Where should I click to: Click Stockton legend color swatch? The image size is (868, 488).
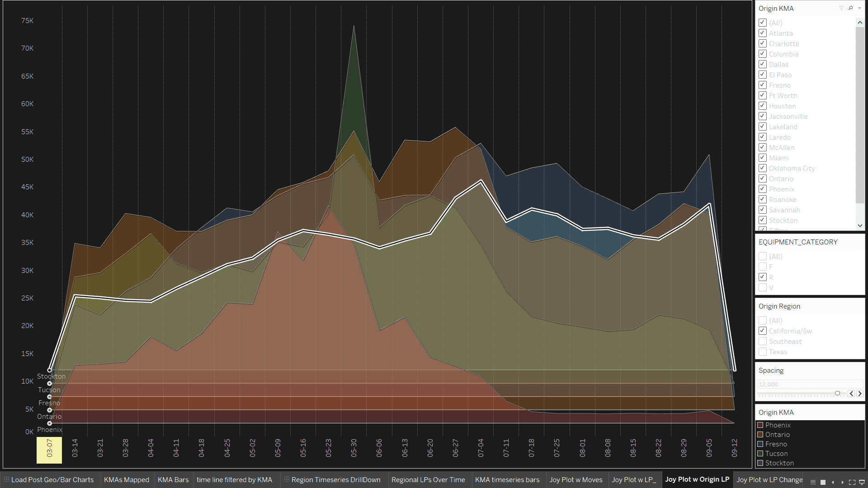pos(760,463)
